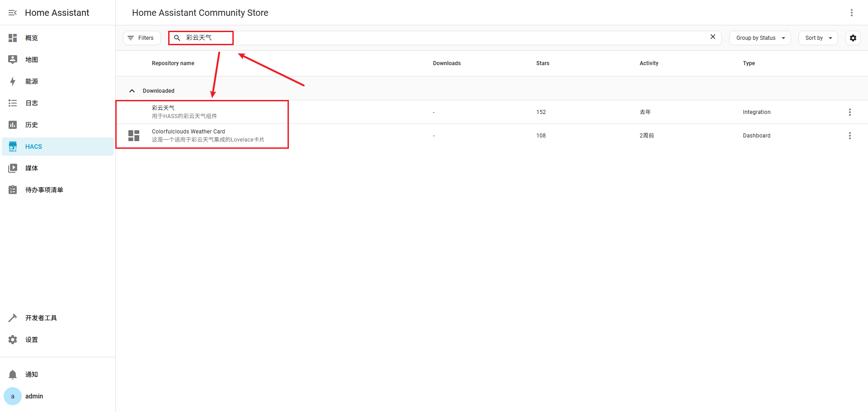Open the Sort by dropdown
Viewport: 868px width, 412px height.
(818, 38)
